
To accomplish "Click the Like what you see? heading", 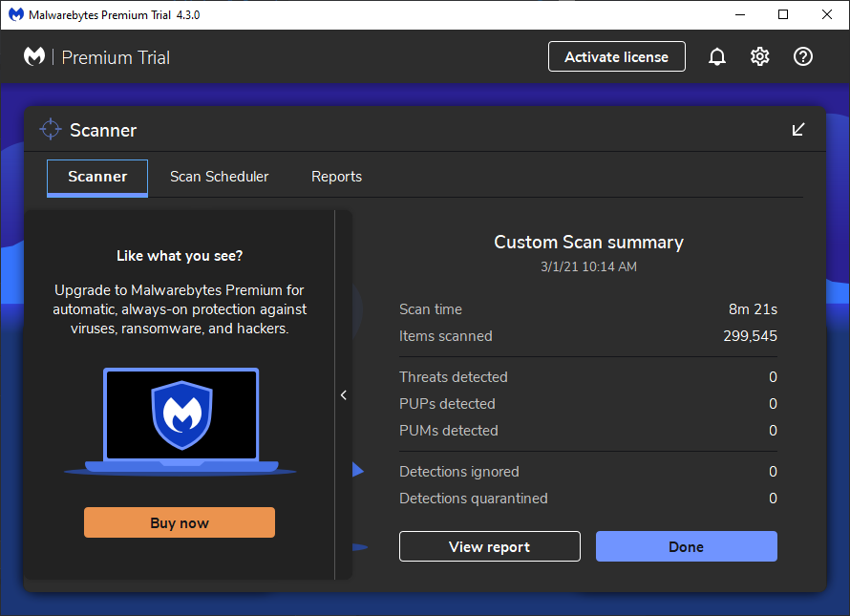I will tap(180, 256).
